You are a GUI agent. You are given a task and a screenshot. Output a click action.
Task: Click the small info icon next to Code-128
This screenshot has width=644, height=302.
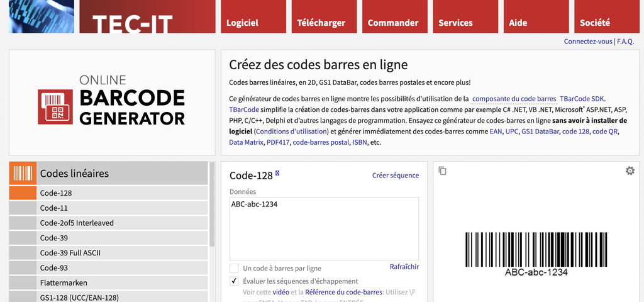coord(277,173)
